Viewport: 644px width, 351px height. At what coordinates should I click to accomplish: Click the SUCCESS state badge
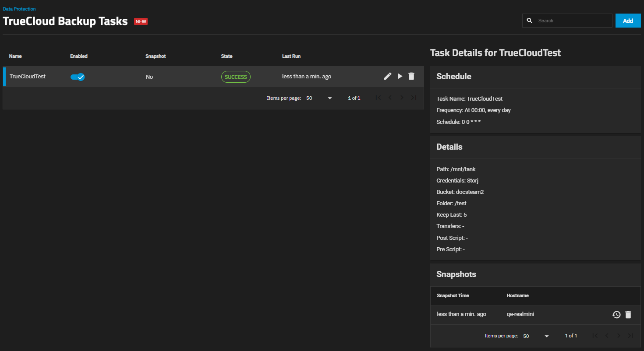point(236,77)
